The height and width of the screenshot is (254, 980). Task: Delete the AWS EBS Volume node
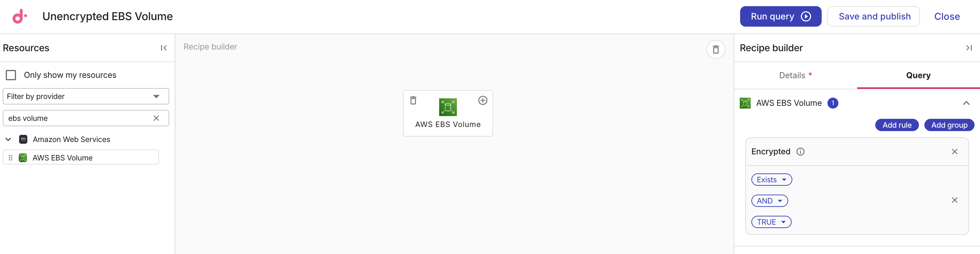(413, 100)
